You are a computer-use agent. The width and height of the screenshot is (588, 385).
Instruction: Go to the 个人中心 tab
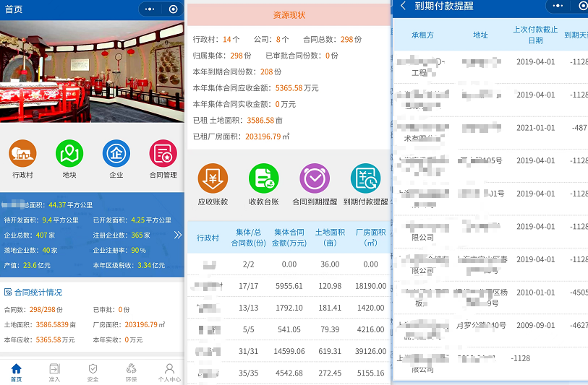(169, 372)
